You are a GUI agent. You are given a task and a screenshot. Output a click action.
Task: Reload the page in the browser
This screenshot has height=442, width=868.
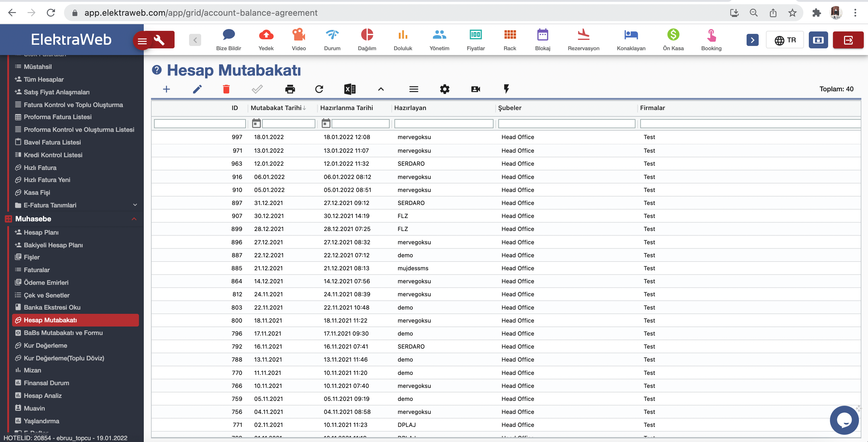pyautogui.click(x=51, y=13)
